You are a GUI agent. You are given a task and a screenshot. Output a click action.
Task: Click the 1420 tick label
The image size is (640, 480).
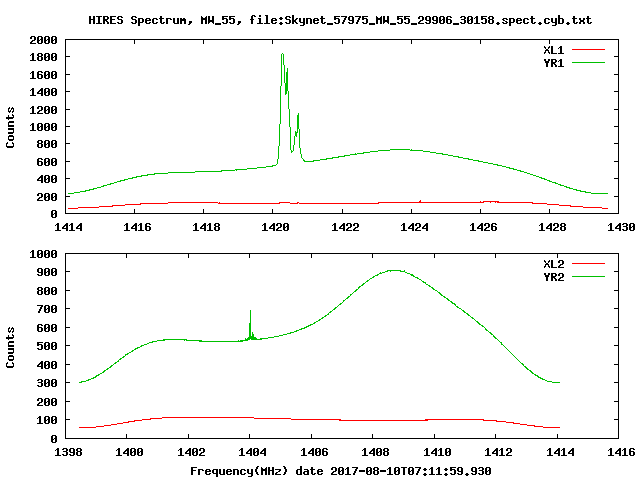(275, 227)
